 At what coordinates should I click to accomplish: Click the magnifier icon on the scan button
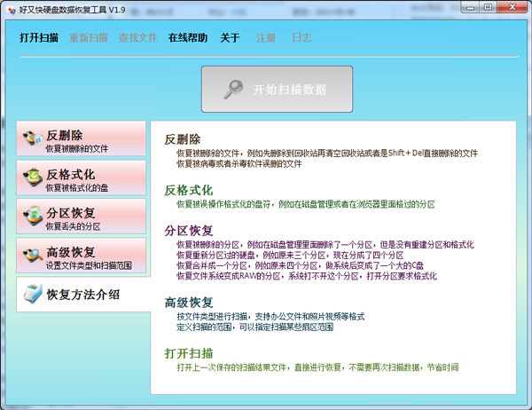click(233, 90)
